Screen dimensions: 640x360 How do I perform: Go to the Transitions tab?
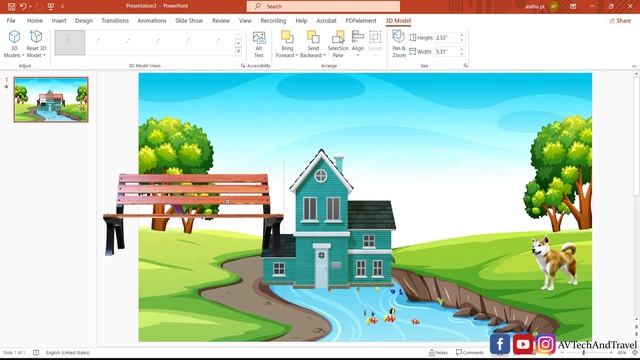point(115,20)
